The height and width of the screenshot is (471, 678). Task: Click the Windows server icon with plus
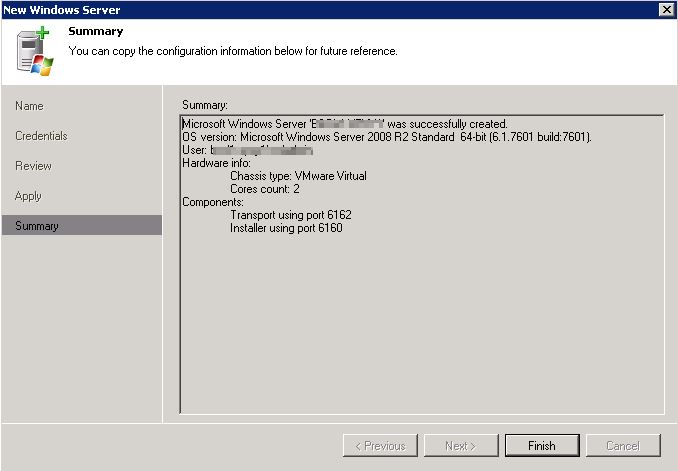(35, 51)
